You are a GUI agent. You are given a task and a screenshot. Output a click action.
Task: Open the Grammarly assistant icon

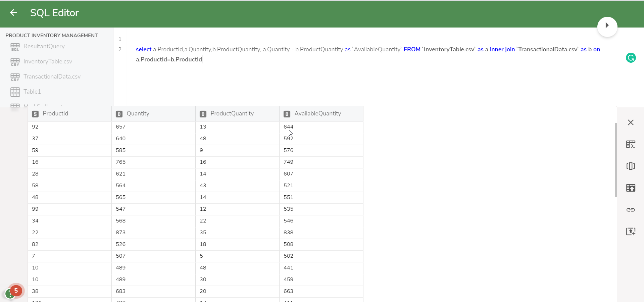point(631,58)
